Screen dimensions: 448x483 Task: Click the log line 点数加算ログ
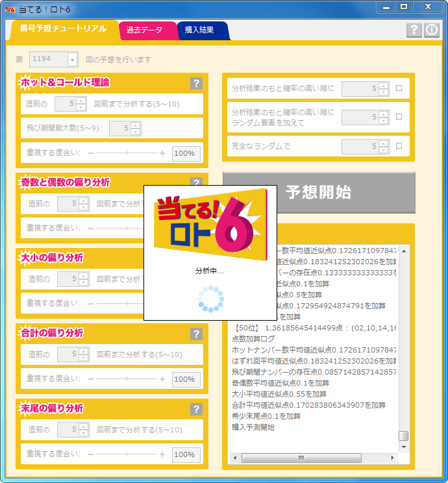(x=253, y=339)
